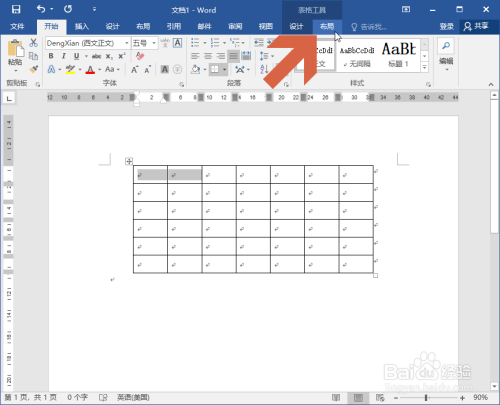Open spelling proofing icon in status bar

click(103, 397)
